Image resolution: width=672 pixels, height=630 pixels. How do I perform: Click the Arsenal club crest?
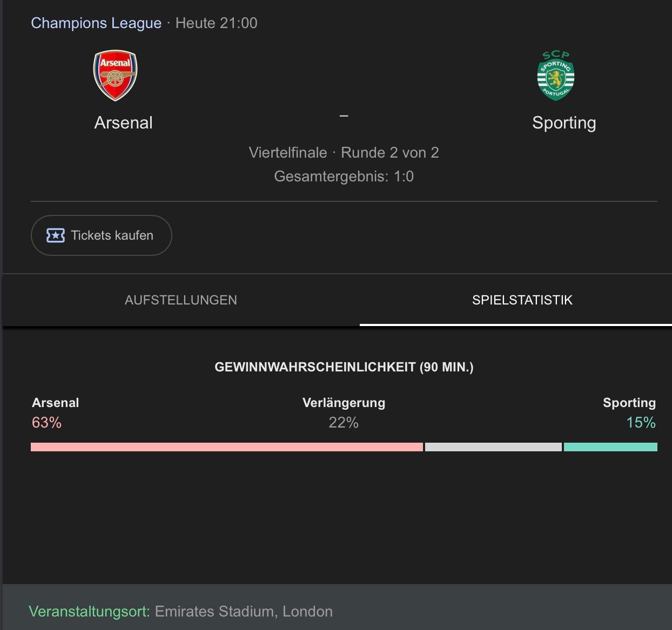tap(115, 76)
